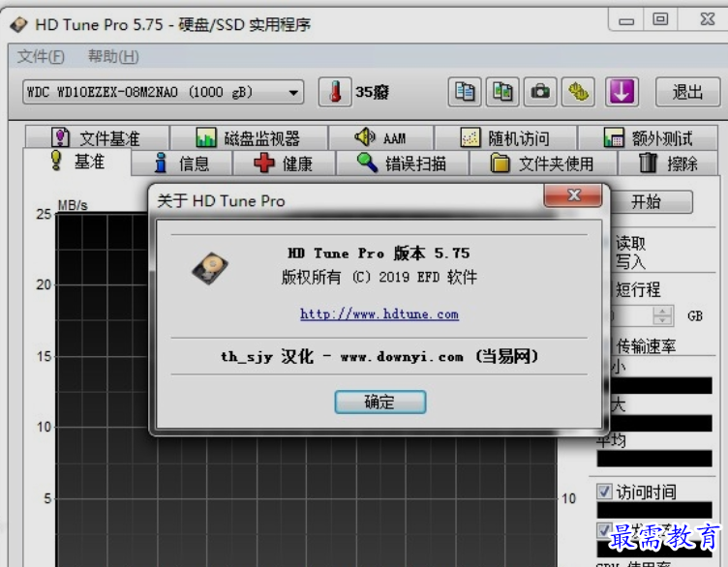The width and height of the screenshot is (728, 567).
Task: Open the http://www.hdtune.com link
Action: [x=379, y=314]
